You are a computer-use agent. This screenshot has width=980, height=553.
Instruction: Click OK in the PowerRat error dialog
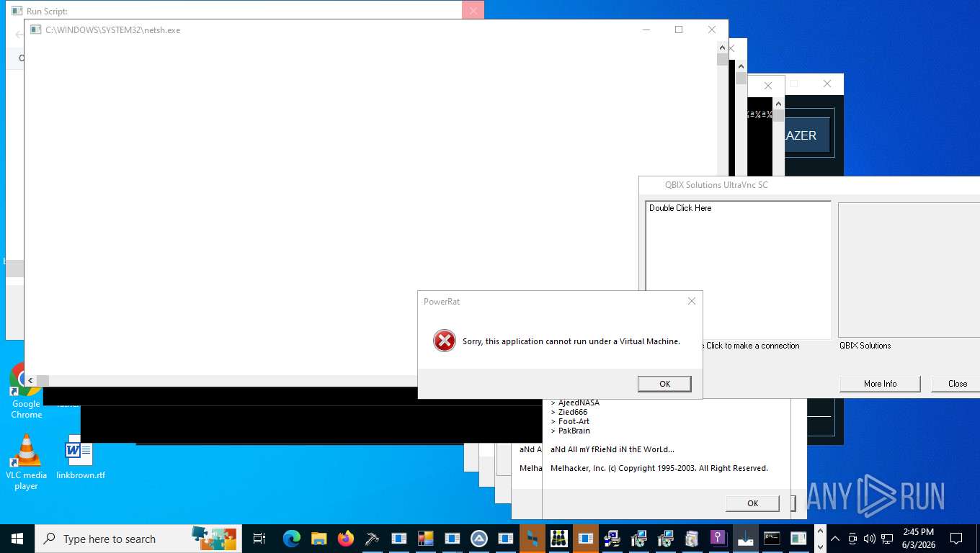(664, 384)
